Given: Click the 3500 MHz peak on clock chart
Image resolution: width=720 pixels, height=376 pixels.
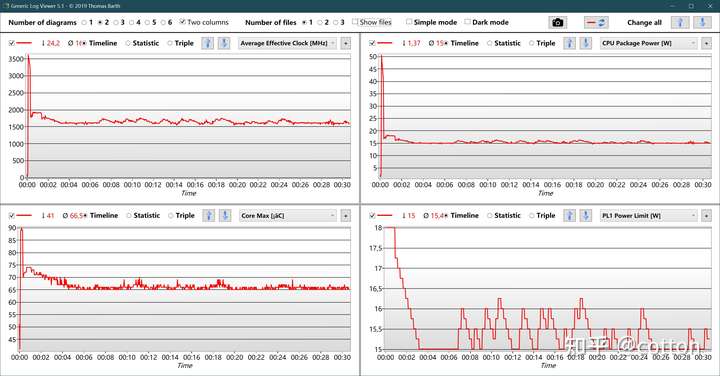Looking at the screenshot, I should (28, 56).
